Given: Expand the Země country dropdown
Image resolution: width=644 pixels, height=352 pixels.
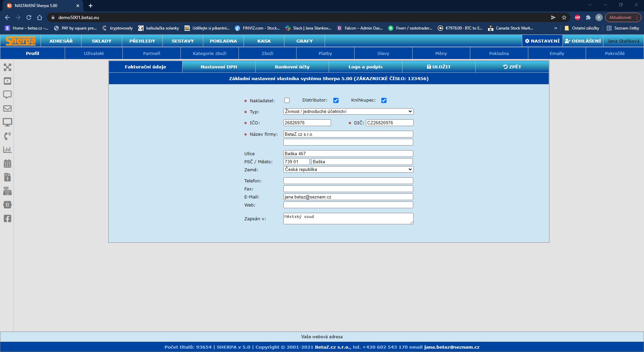Looking at the screenshot, I should tap(348, 170).
